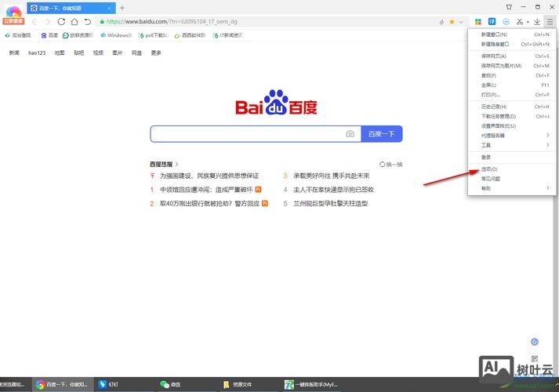Click the round blue face extension icon

pyautogui.click(x=506, y=22)
